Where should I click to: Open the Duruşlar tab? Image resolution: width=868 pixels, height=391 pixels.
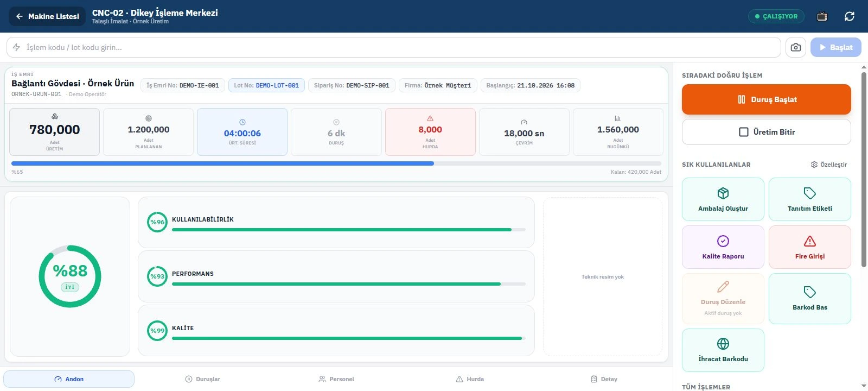tap(203, 379)
